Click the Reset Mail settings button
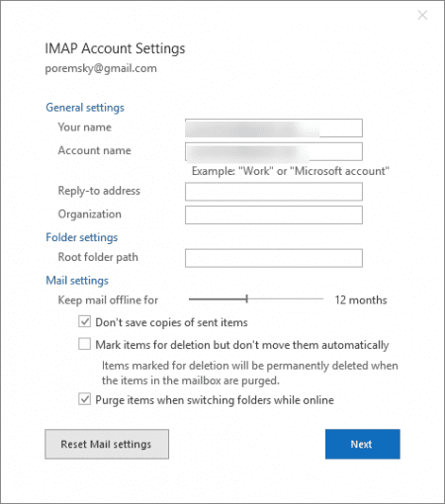The width and height of the screenshot is (445, 504). [x=107, y=444]
